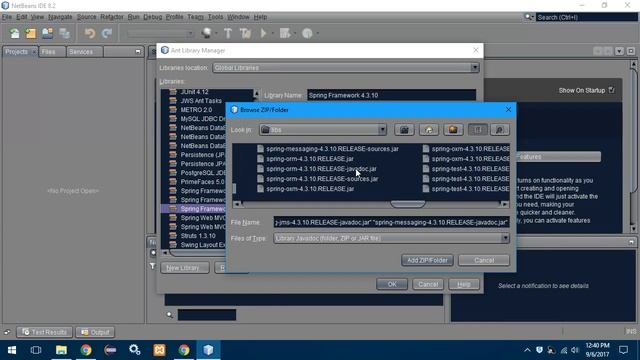Close the Projects tab via its x
This screenshot has height=360, width=640.
coord(34,52)
